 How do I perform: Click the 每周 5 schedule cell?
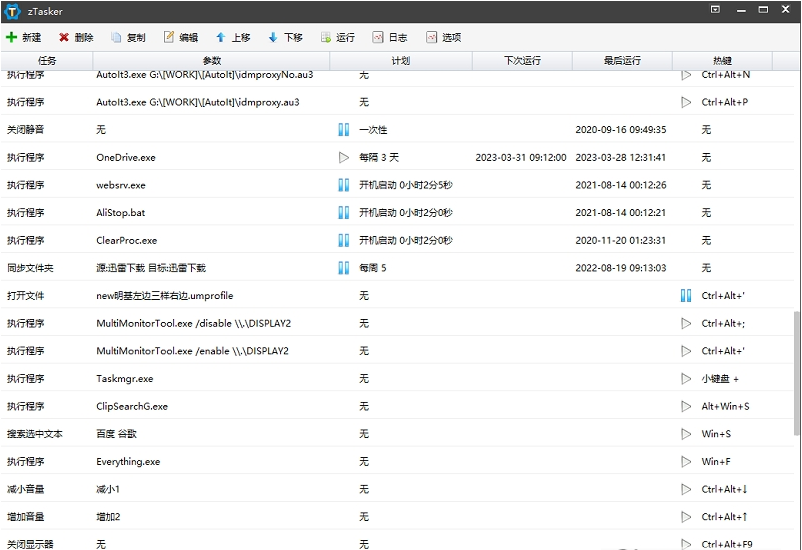click(372, 268)
